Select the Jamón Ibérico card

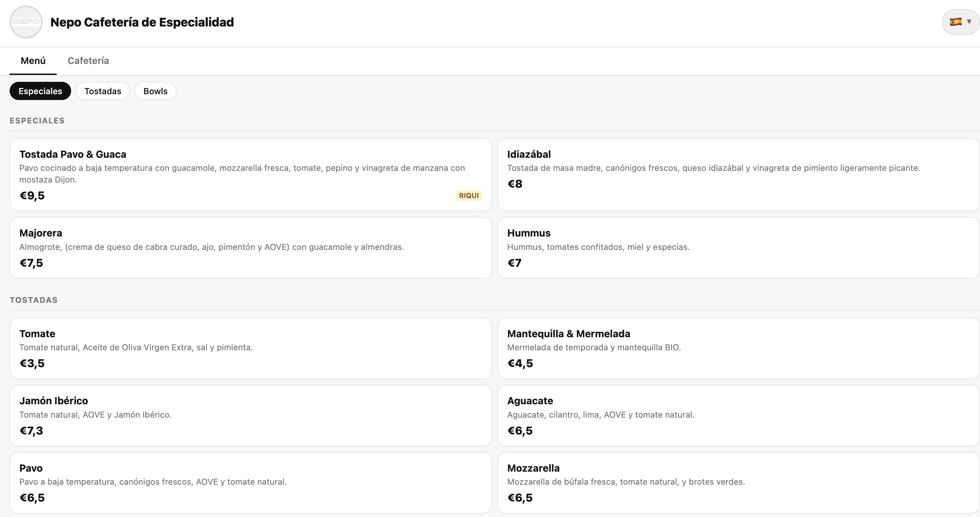[x=250, y=415]
